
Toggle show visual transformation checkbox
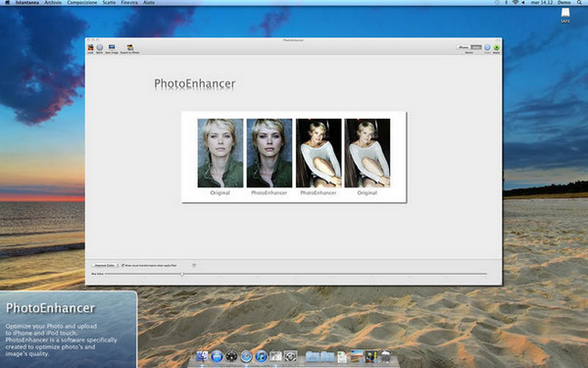point(123,265)
